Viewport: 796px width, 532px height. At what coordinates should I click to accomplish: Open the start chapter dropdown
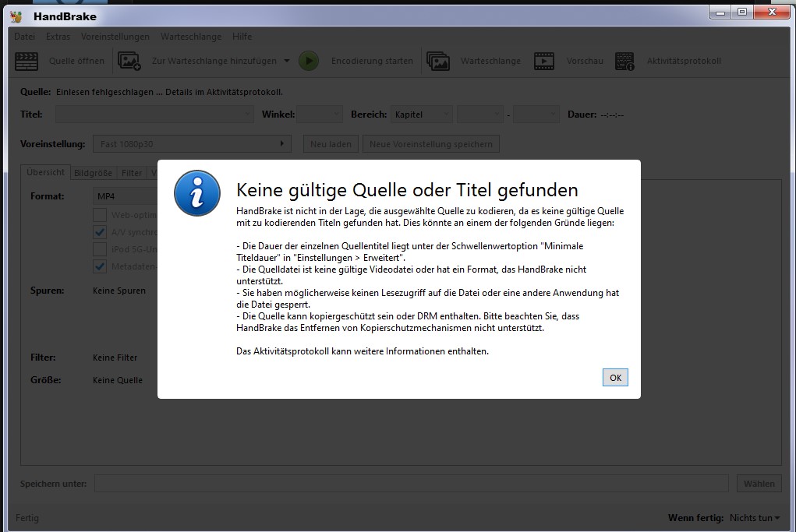coord(480,114)
